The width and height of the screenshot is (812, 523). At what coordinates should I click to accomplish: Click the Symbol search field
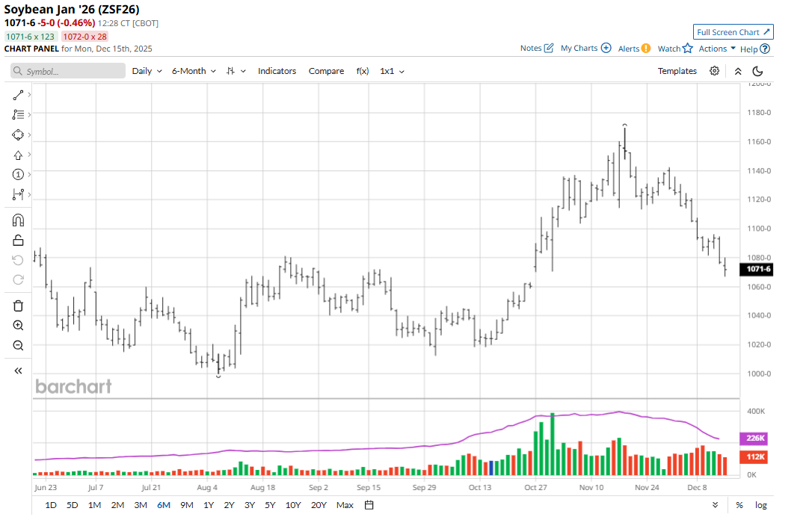pos(68,71)
